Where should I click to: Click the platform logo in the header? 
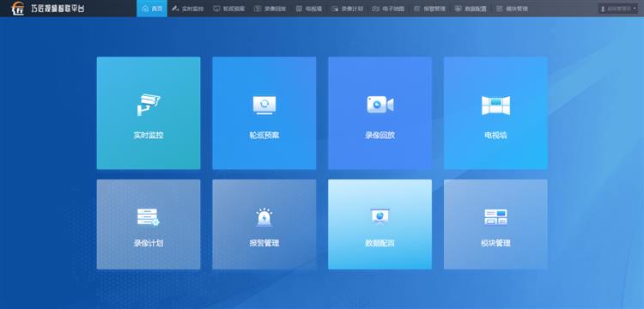pyautogui.click(x=18, y=9)
